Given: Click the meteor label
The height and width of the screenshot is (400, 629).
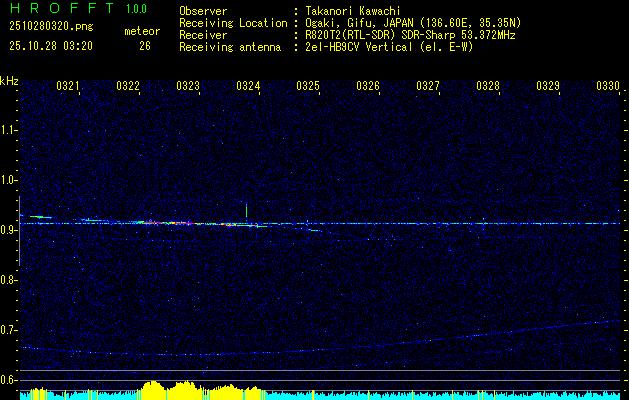Looking at the screenshot, I should (142, 31).
